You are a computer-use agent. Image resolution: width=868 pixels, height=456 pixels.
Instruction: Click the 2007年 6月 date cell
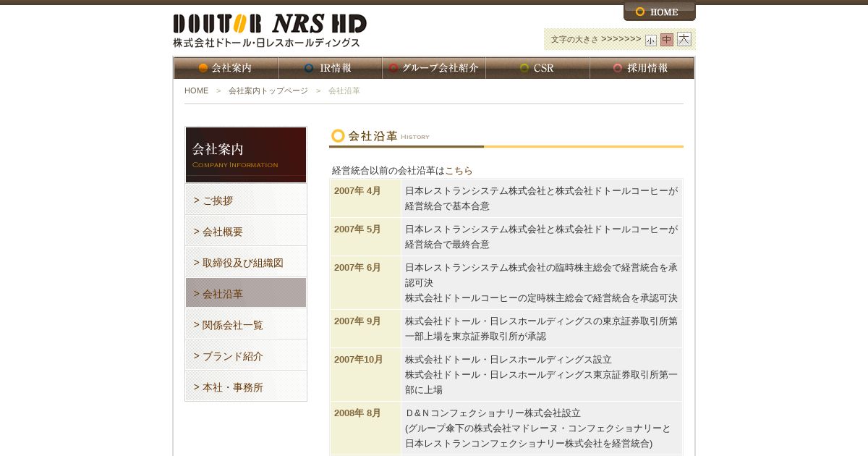coord(365,282)
